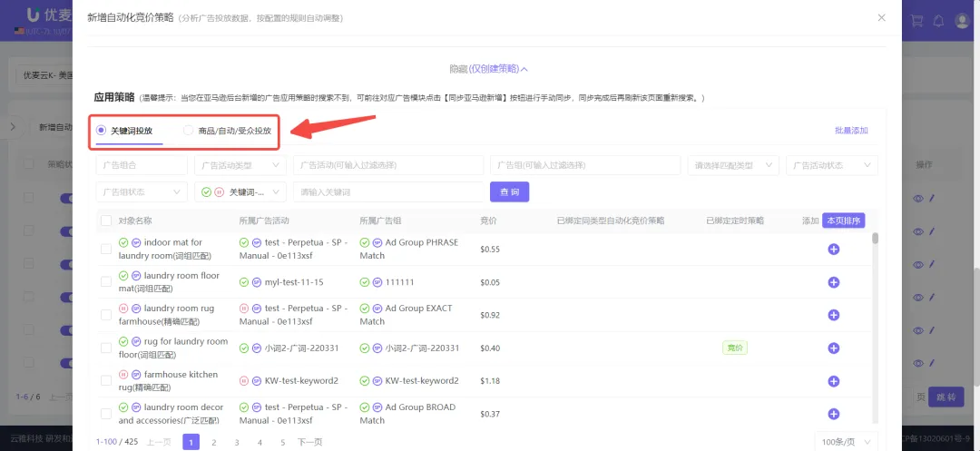Click the 广告活动 filter input field
The height and width of the screenshot is (451, 980).
point(388,165)
